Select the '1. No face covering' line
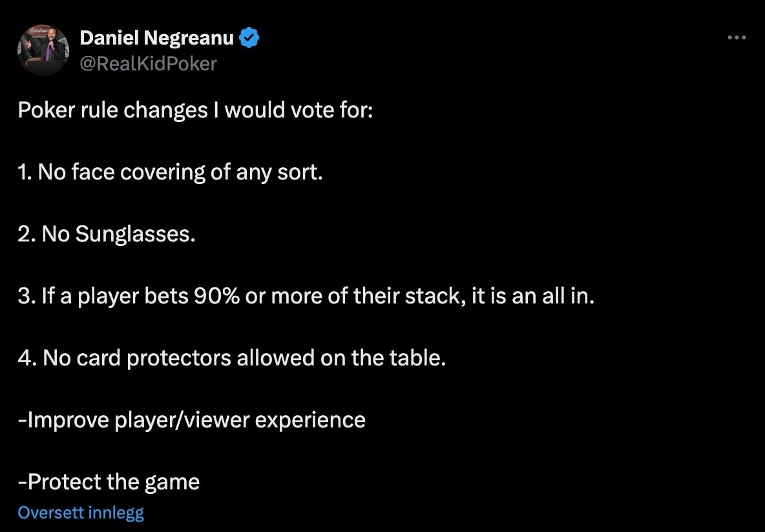This screenshot has width=765, height=532. (x=171, y=172)
